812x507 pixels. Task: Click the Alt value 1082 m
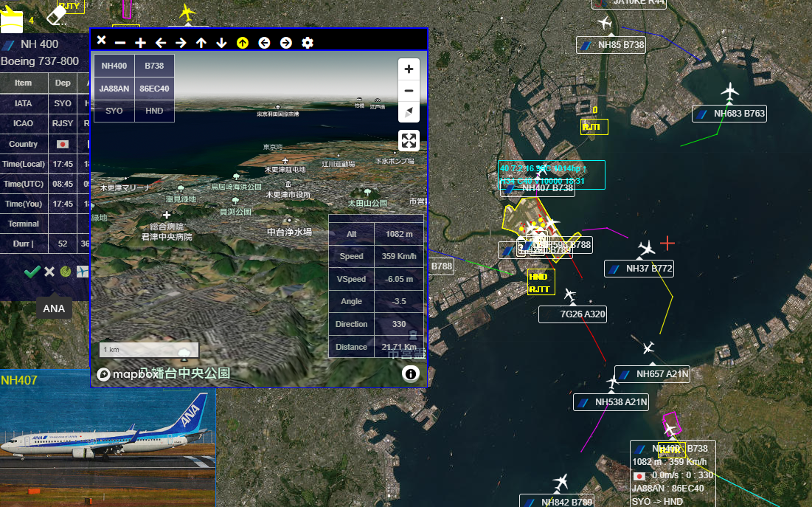(x=399, y=234)
